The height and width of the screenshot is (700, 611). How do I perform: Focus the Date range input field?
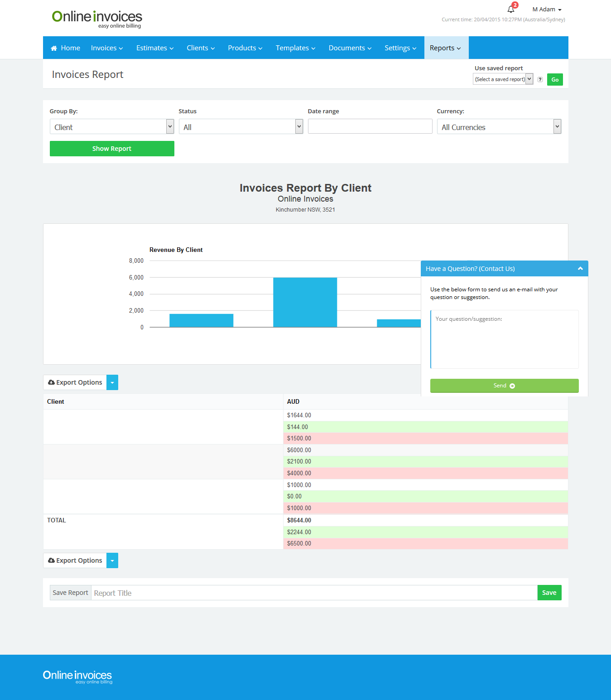pos(370,126)
